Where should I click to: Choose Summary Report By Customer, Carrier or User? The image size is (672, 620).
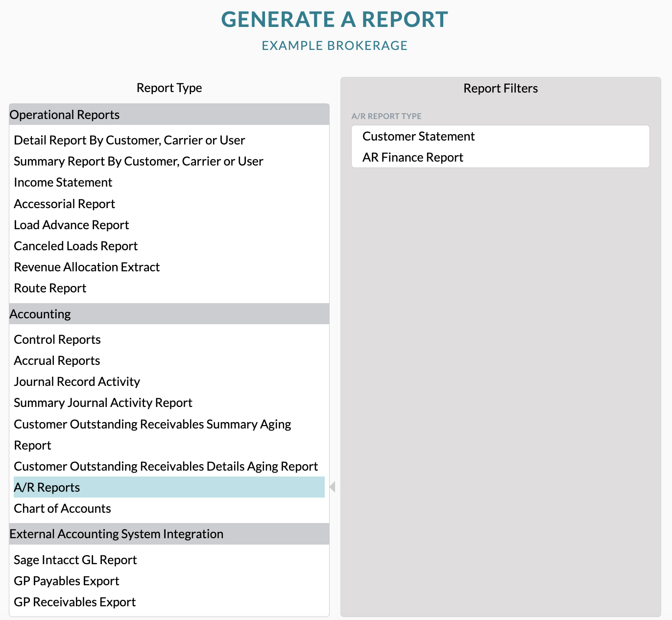[x=138, y=161]
